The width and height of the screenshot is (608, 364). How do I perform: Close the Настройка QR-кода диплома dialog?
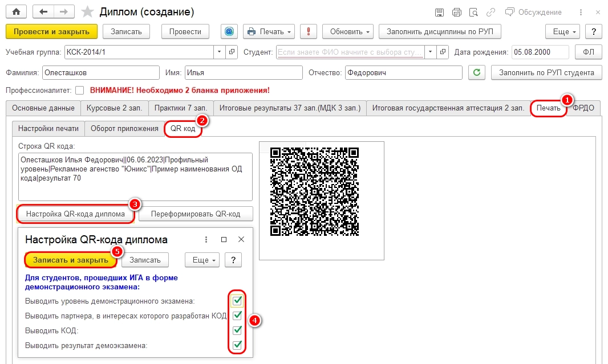241,240
